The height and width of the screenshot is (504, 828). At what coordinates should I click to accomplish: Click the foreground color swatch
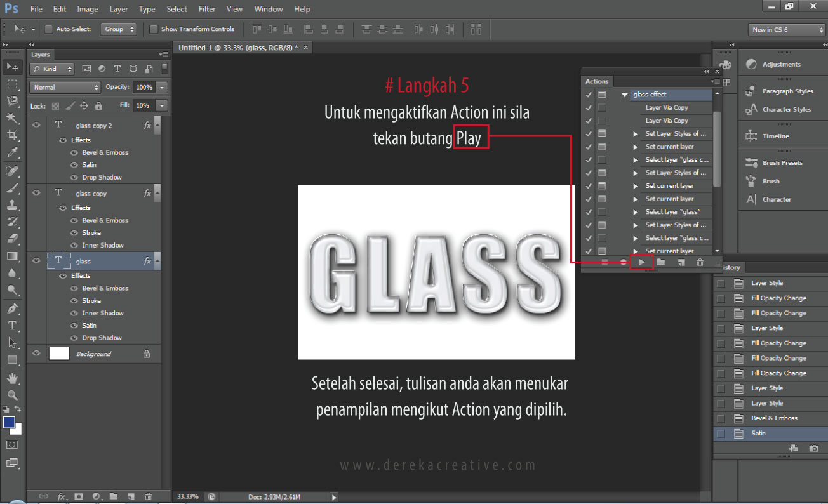(9, 422)
